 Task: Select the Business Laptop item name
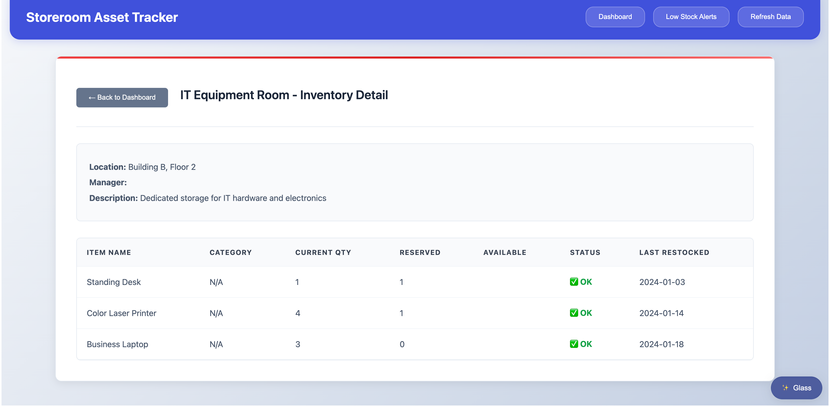pyautogui.click(x=117, y=344)
